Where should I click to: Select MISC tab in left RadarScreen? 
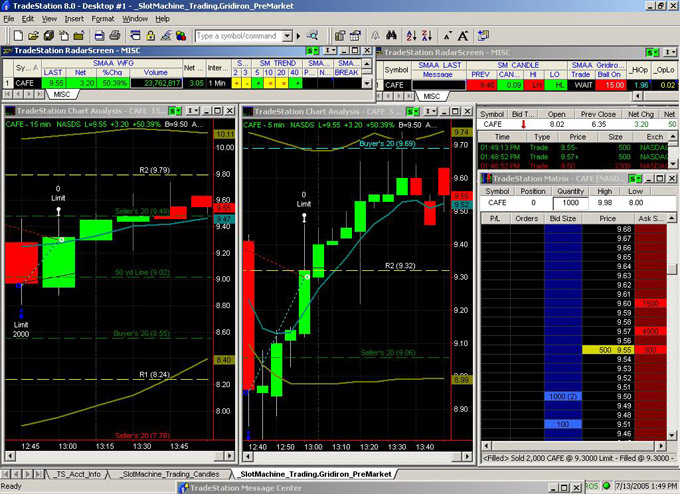[62, 94]
